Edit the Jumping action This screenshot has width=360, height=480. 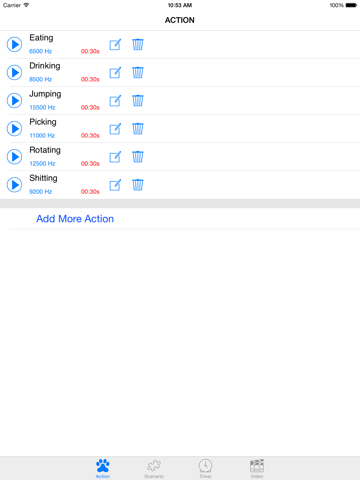click(x=115, y=100)
